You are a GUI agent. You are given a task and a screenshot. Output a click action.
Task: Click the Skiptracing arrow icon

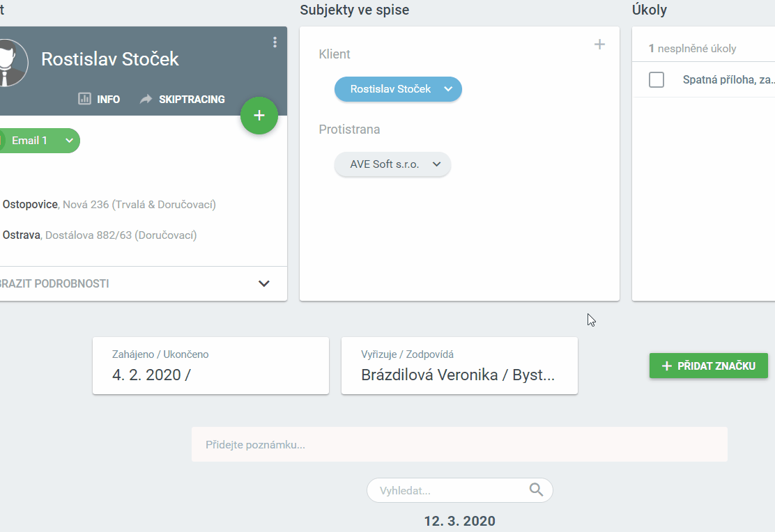[x=146, y=99]
